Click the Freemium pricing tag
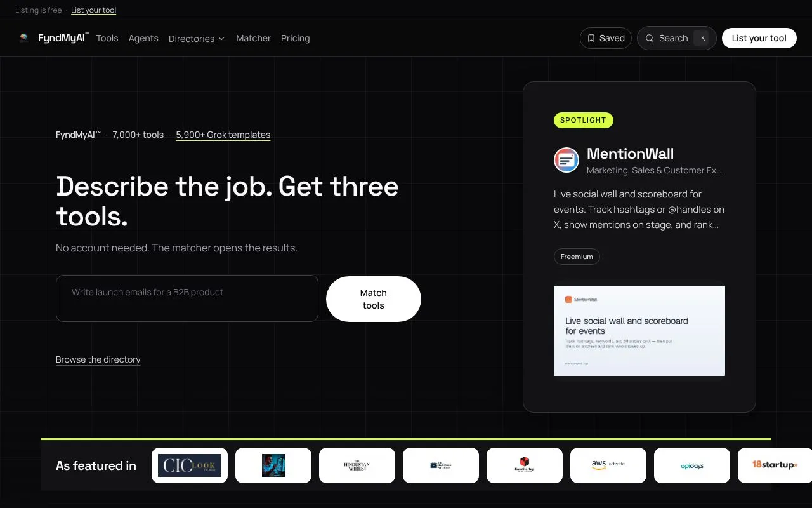The width and height of the screenshot is (812, 508). tap(577, 257)
